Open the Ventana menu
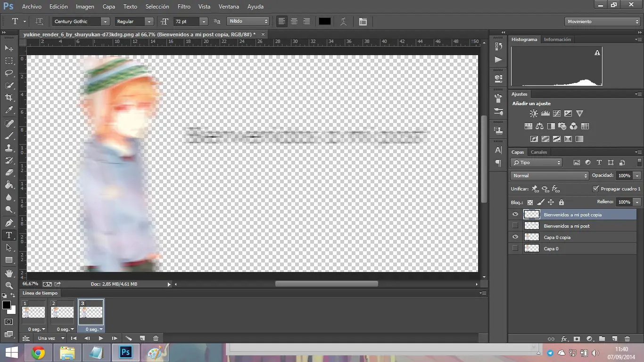Image resolution: width=644 pixels, height=362 pixels. (x=229, y=7)
